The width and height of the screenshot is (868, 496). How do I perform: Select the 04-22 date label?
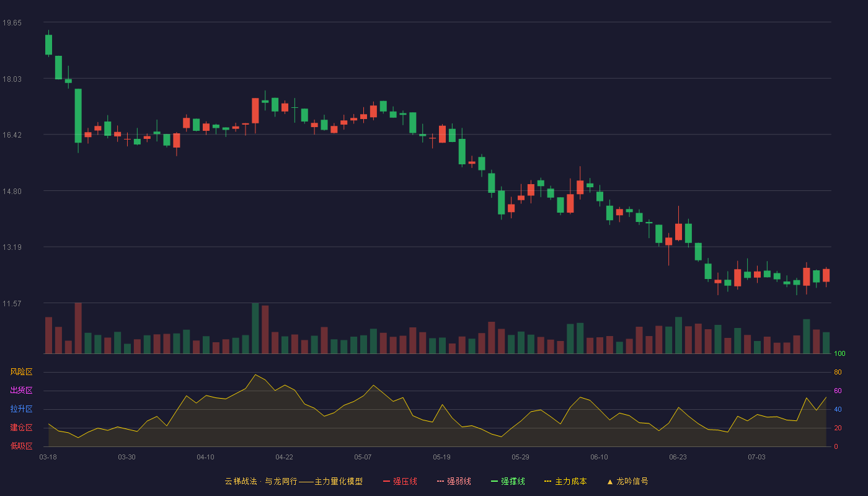(x=285, y=457)
